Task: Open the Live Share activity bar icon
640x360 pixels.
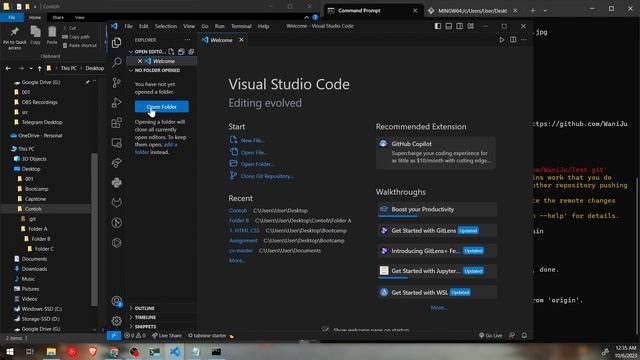Action: pyautogui.click(x=117, y=162)
